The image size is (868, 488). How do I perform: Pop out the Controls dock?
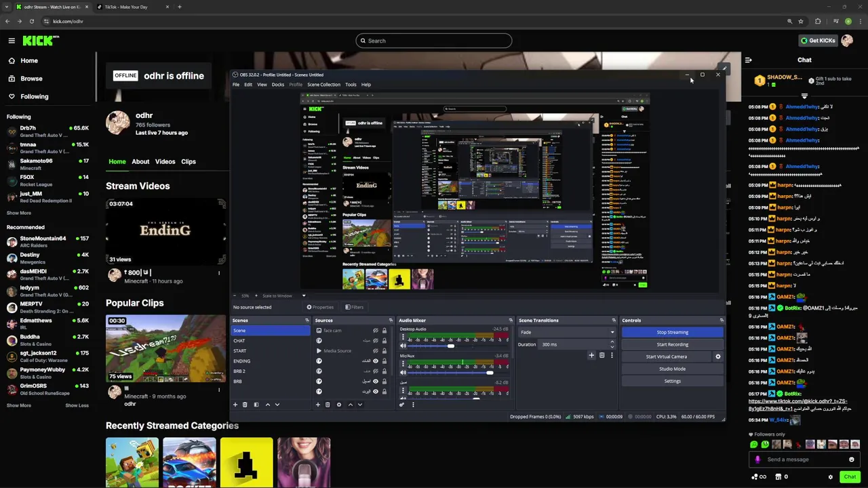tap(722, 321)
